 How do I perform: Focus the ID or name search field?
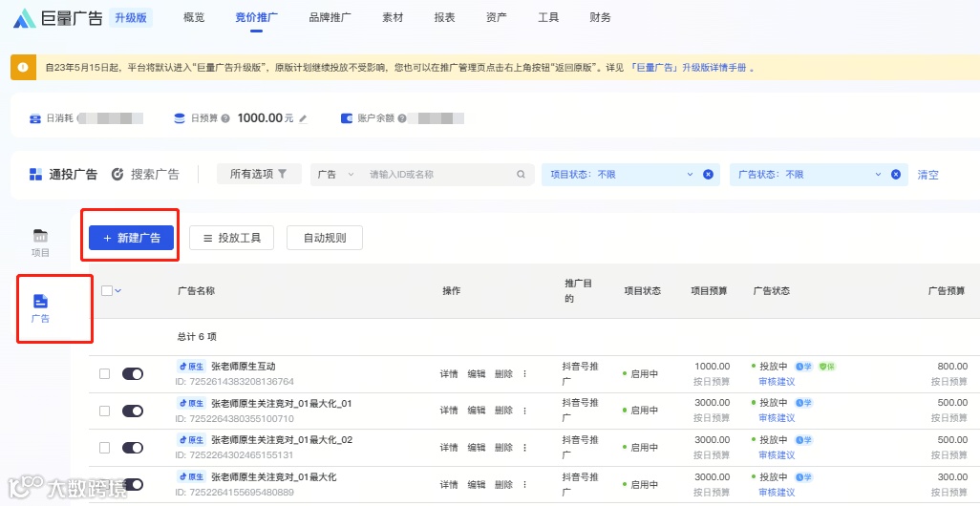pyautogui.click(x=440, y=175)
